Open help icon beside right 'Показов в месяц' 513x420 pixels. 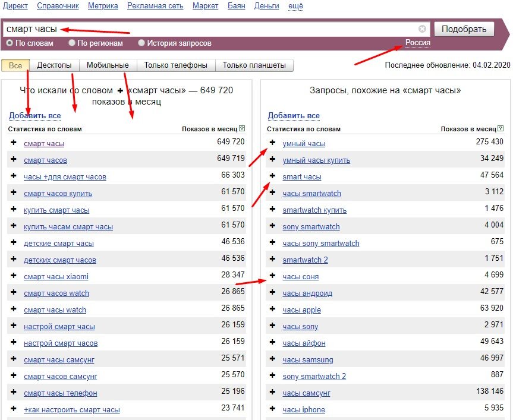pyautogui.click(x=501, y=128)
